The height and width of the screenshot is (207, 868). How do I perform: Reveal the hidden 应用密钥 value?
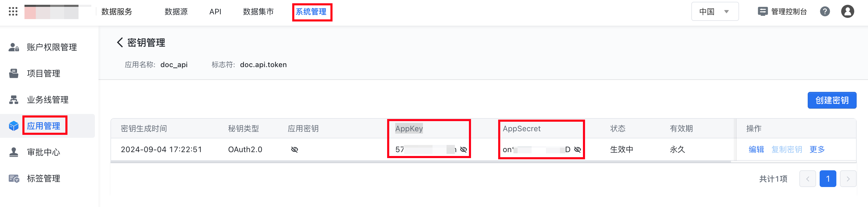[x=295, y=150]
